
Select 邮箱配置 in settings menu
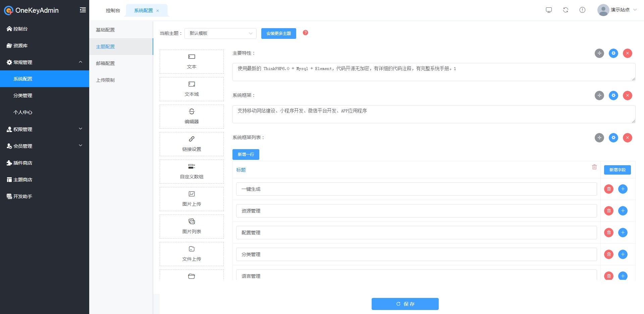pyautogui.click(x=121, y=63)
